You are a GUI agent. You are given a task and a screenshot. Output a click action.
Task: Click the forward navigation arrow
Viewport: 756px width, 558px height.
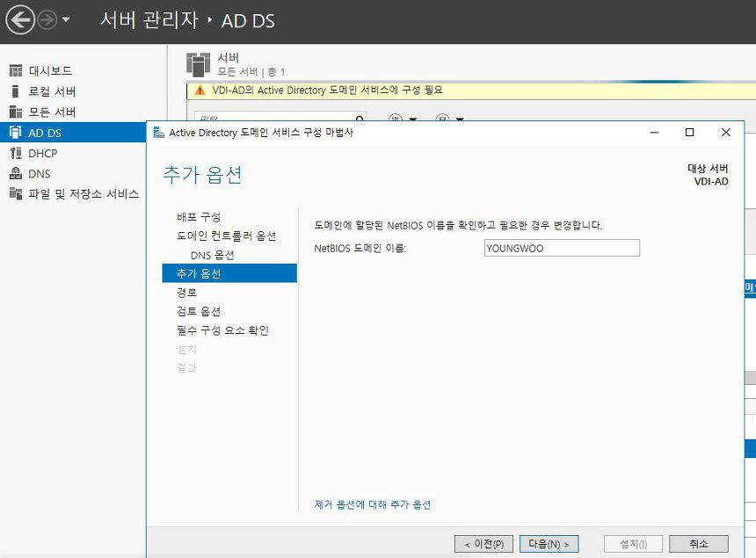pos(47,20)
